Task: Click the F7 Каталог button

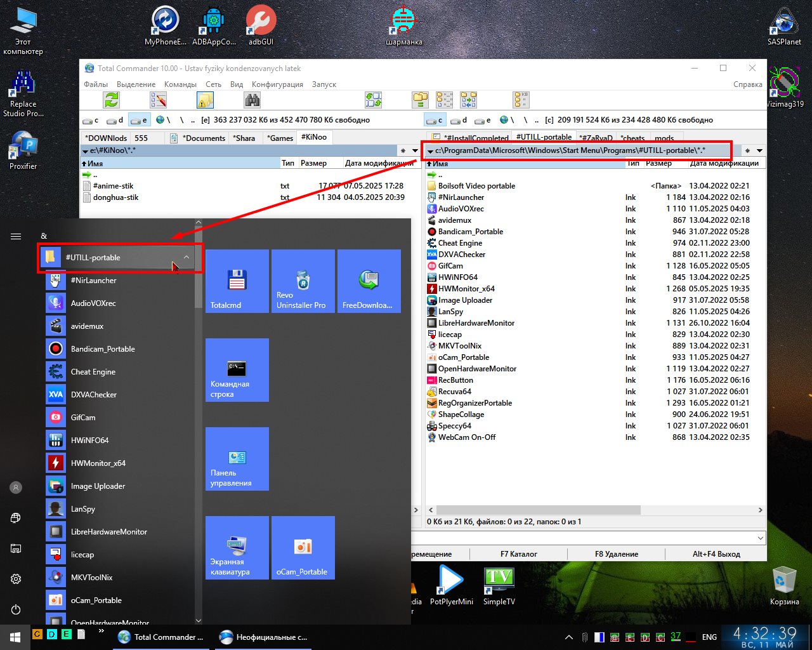Action: tap(519, 554)
